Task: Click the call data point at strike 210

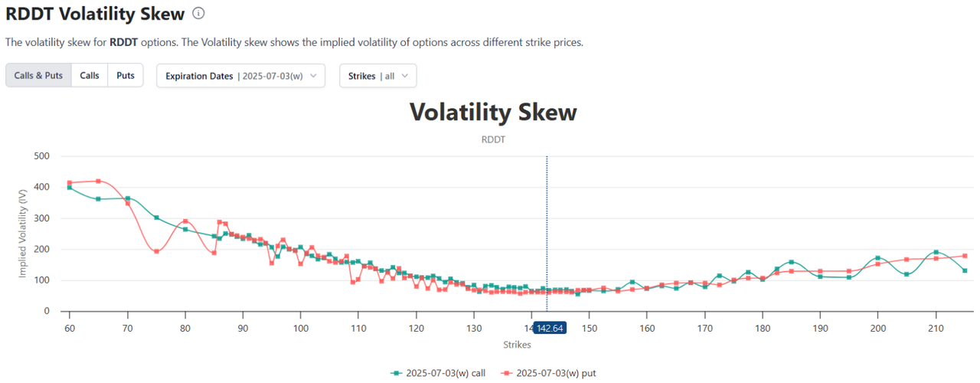Action: [936, 252]
